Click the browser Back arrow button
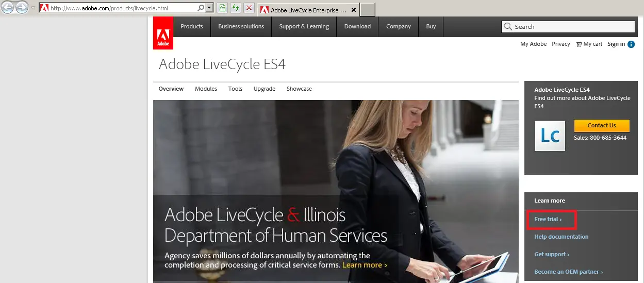 coord(8,8)
